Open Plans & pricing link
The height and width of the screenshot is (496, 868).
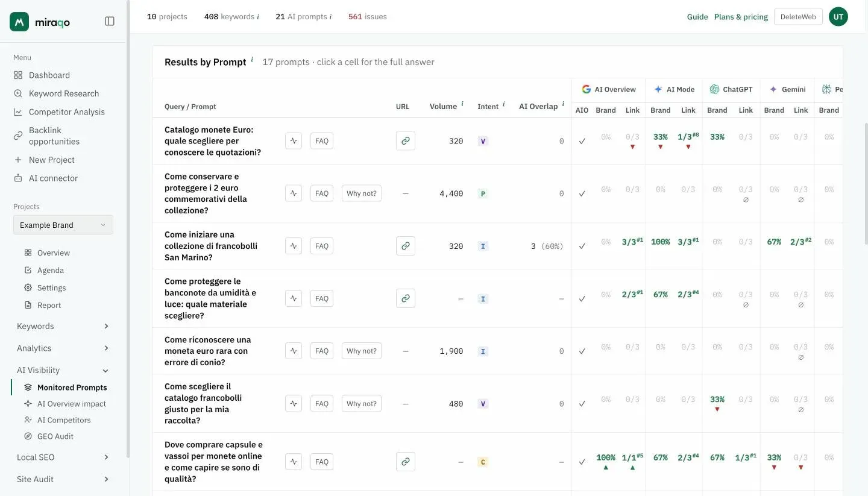(x=741, y=17)
